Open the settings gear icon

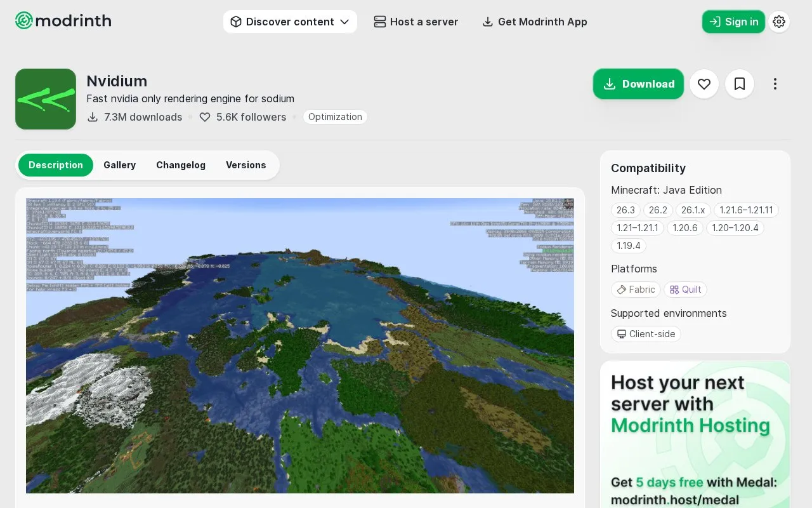(779, 22)
